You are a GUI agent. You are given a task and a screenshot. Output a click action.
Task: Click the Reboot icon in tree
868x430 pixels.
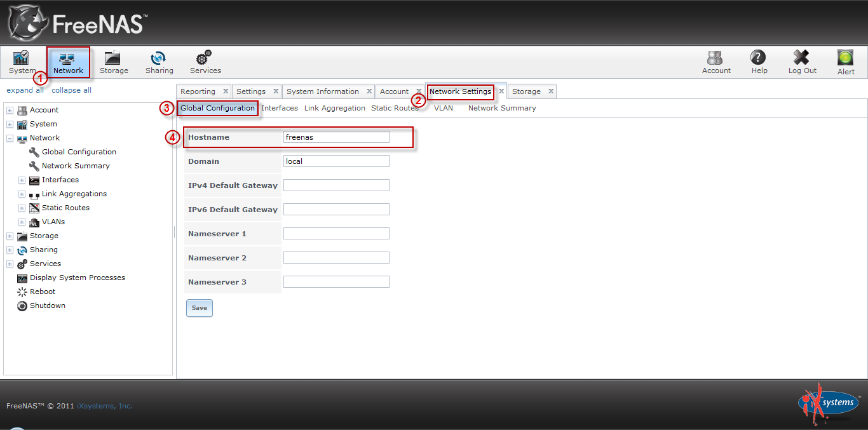22,292
